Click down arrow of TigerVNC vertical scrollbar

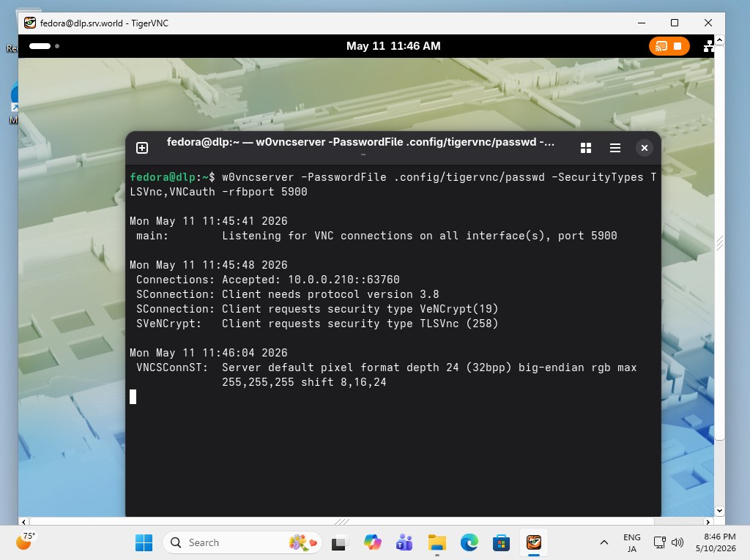tap(719, 511)
